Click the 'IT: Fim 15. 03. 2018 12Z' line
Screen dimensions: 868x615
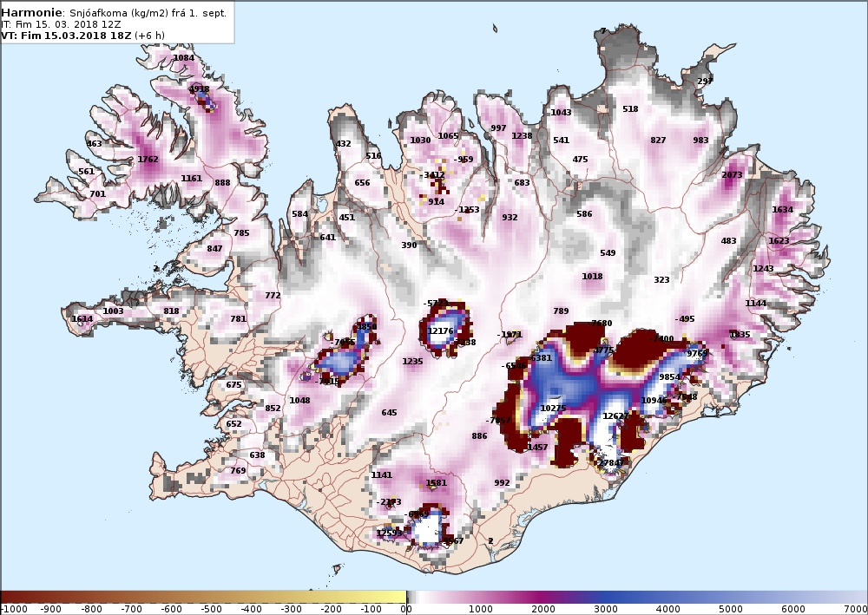tap(61, 24)
